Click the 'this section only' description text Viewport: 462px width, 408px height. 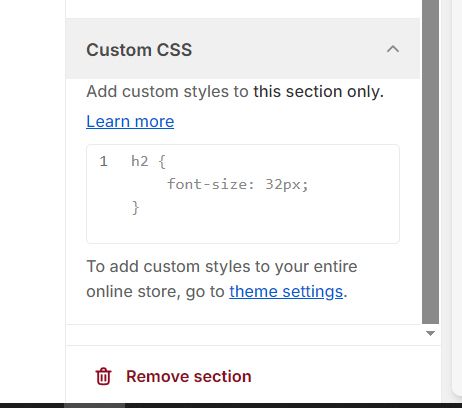click(318, 92)
